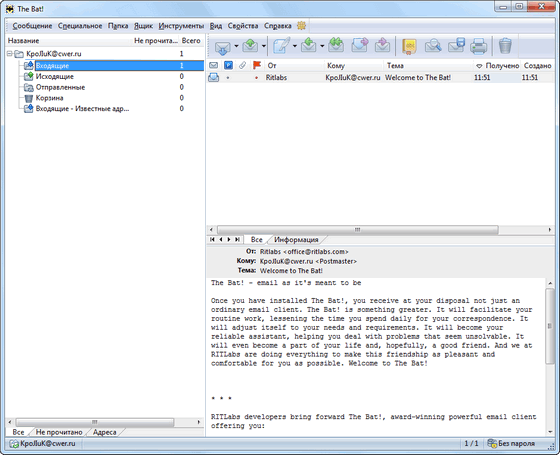Viewport: 560px width, 455px height.
Task: Open the Reply dropdown arrow
Action: coord(322,46)
